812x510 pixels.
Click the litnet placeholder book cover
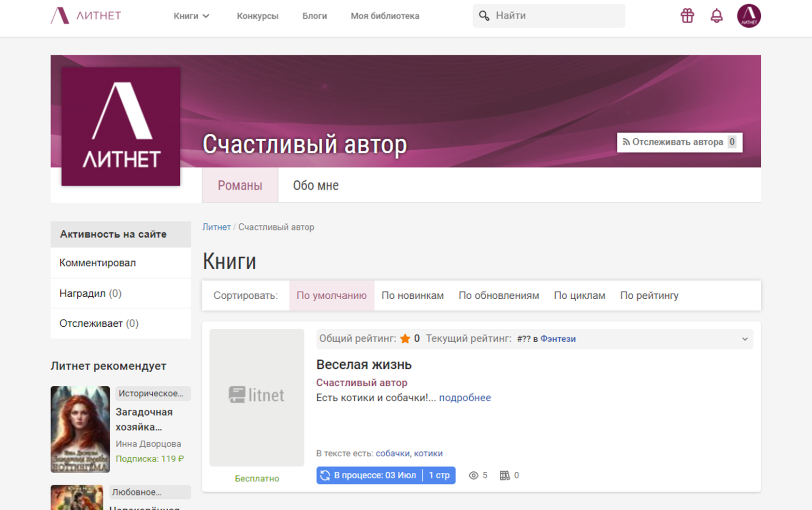pyautogui.click(x=257, y=397)
